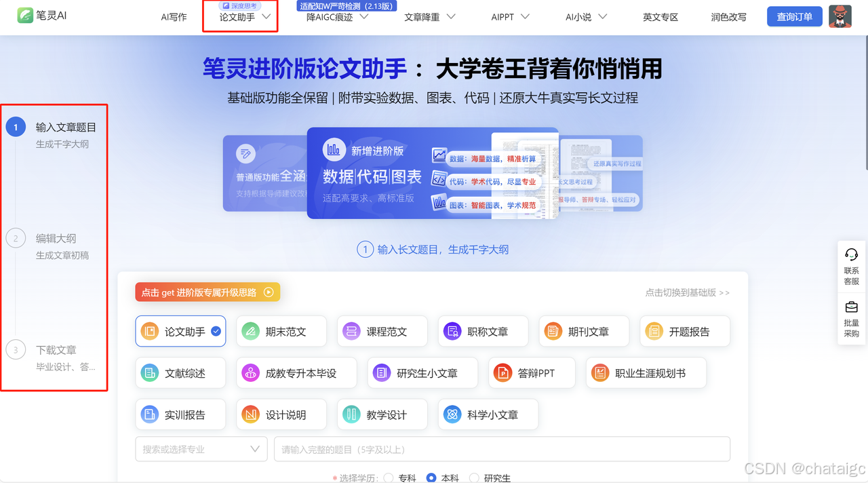This screenshot has height=483, width=868.
Task: Click the 深度思考 badge above 论文助手
Action: (x=240, y=5)
